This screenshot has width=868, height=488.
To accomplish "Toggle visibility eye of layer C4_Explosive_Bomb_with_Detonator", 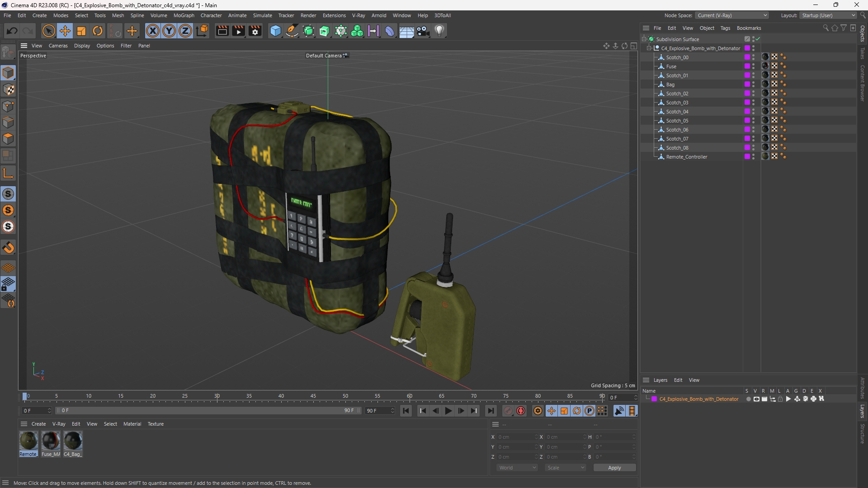I will point(756,399).
